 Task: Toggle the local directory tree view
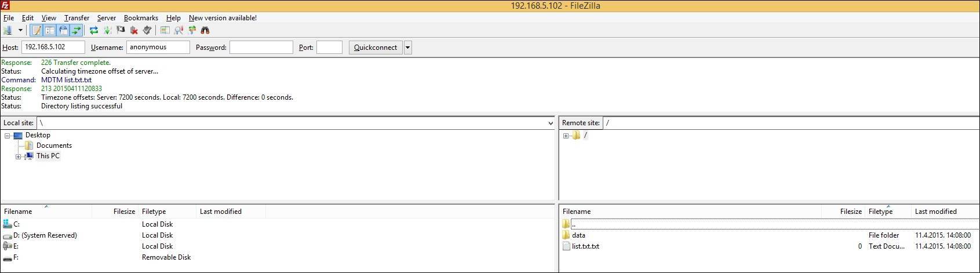pos(50,30)
